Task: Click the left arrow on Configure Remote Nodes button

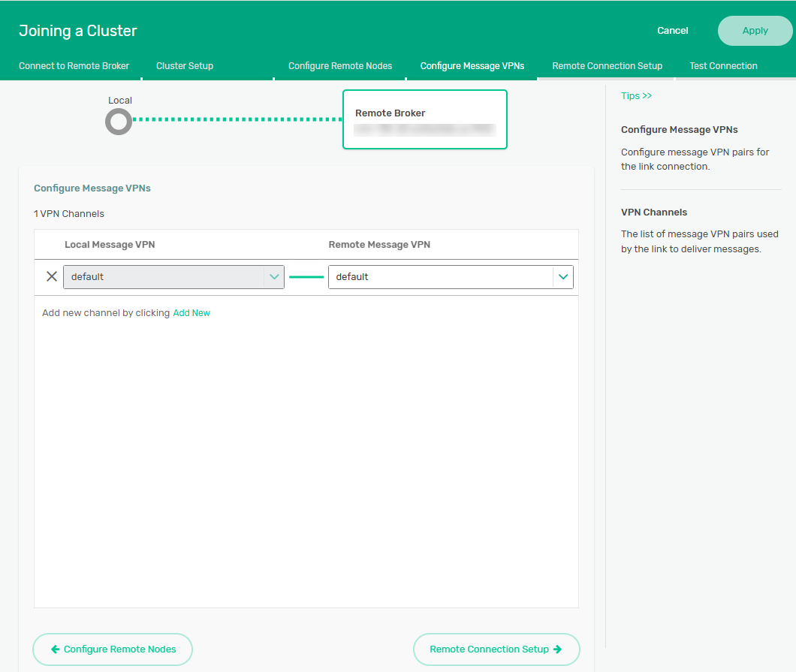Action: [55, 649]
